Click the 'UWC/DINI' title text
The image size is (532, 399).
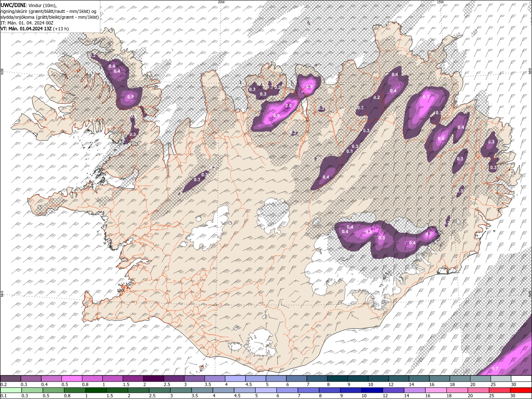click(13, 5)
